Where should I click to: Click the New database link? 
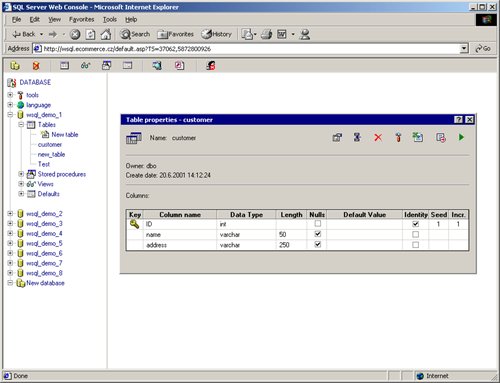45,283
